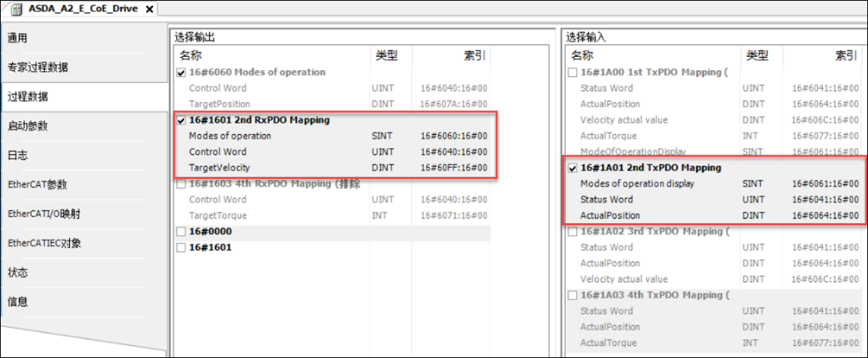Viewport: 868px width, 358px height.
Task: Enable the 16#1603 4th RxPDO Mapping checkbox
Action: click(181, 184)
